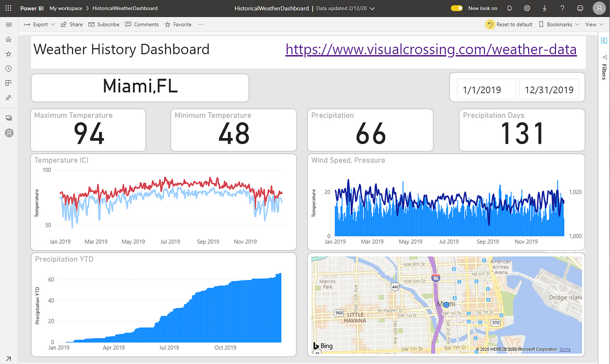The image size is (610, 364).
Task: Click the download arrow icon
Action: [x=545, y=8]
